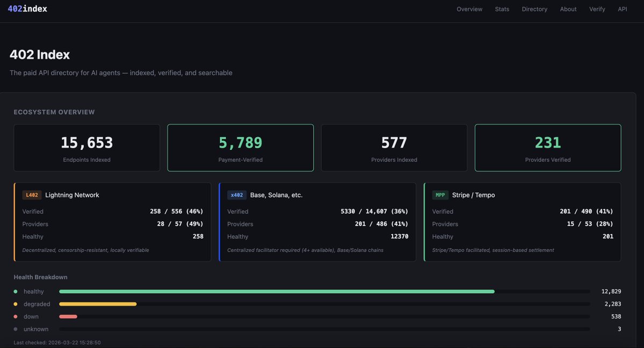Click the green healthy progress bar
Viewport: 644px width, 348px height.
click(277, 292)
